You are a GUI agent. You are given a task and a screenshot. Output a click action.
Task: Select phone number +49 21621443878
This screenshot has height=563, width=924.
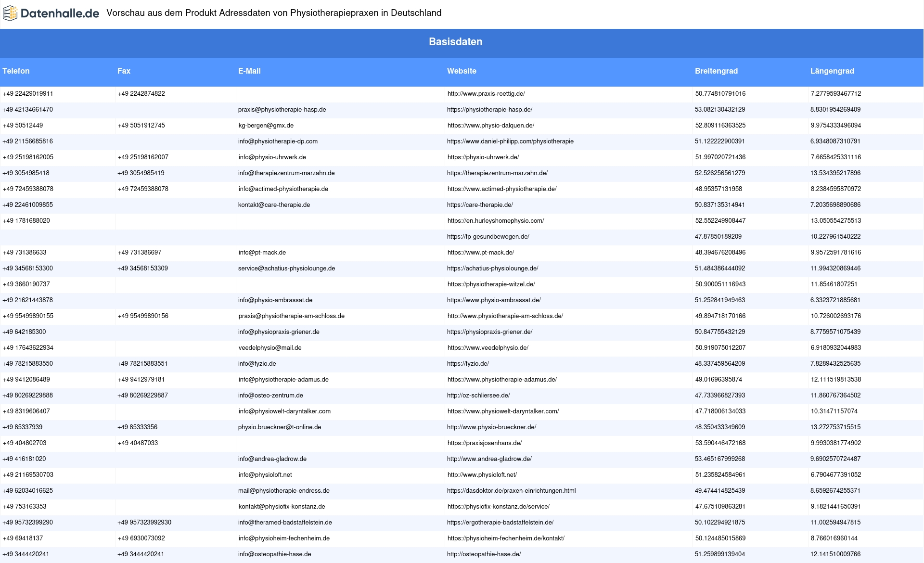28,300
